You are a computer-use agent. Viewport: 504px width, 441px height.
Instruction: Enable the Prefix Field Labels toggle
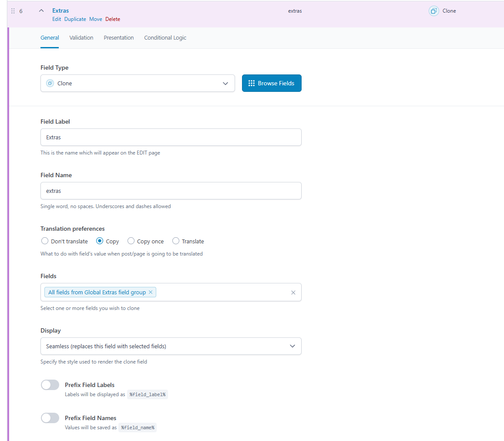click(50, 385)
